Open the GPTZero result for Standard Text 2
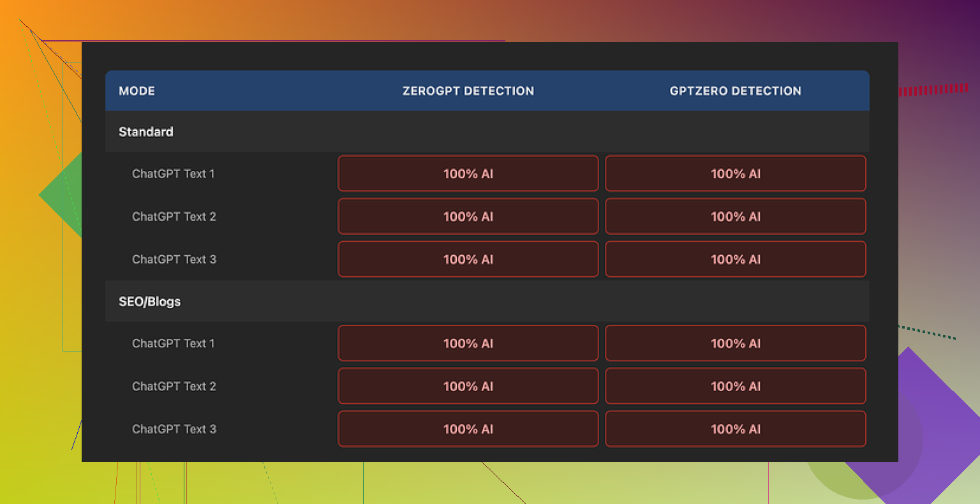This screenshot has height=504, width=980. (x=735, y=216)
